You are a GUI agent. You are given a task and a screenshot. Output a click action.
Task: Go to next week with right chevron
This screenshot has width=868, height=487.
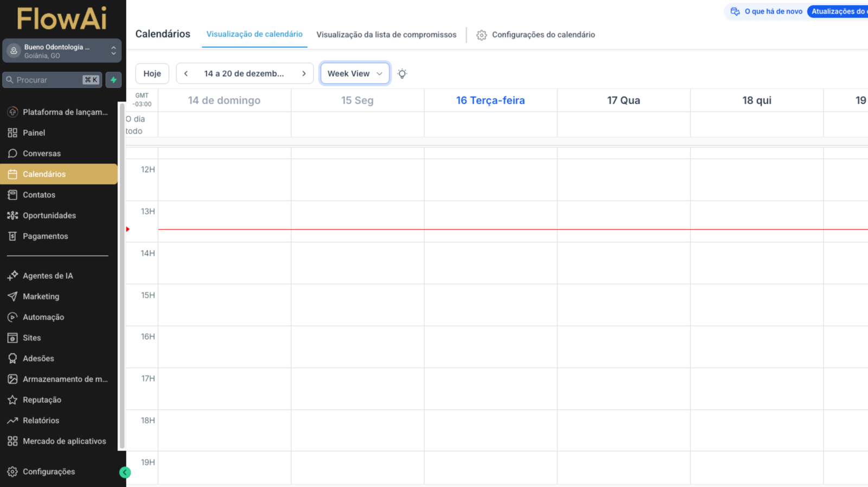pos(304,74)
